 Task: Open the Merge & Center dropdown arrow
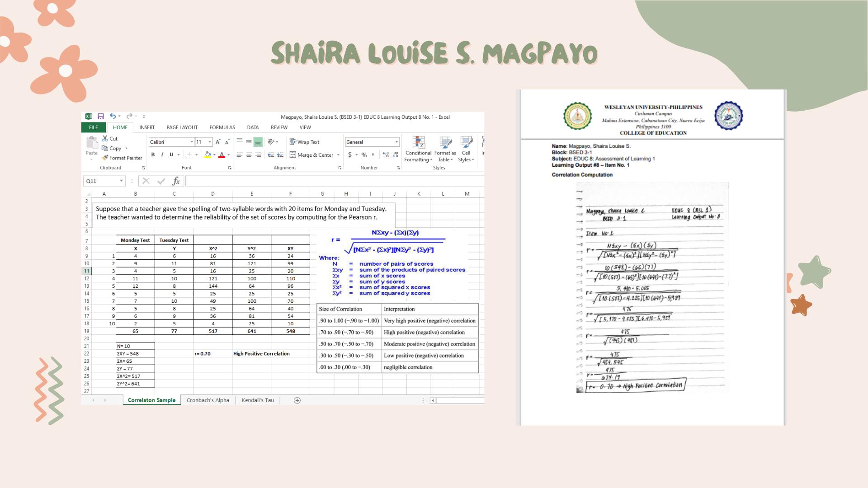[338, 155]
